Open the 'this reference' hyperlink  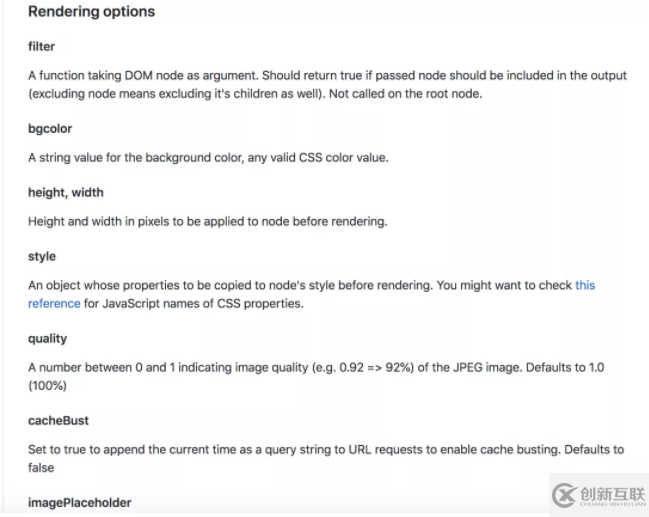pyautogui.click(x=585, y=285)
